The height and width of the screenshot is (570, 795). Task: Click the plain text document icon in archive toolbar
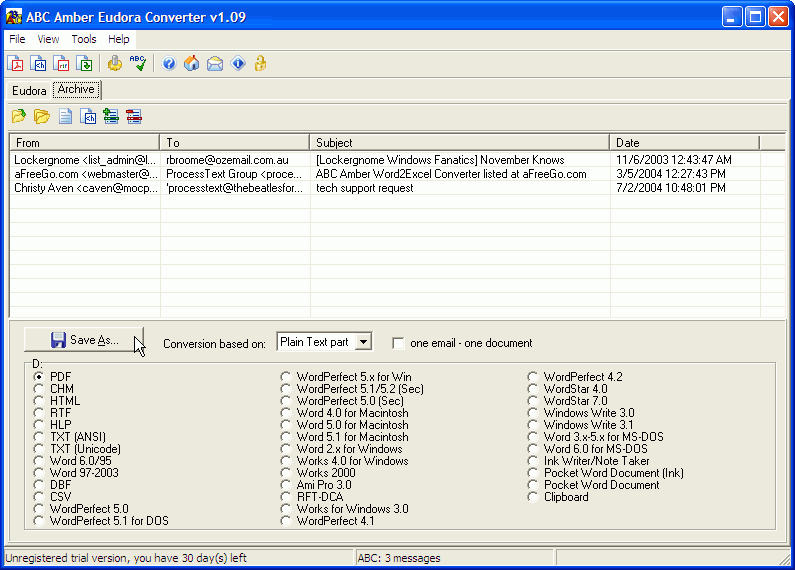tap(65, 116)
